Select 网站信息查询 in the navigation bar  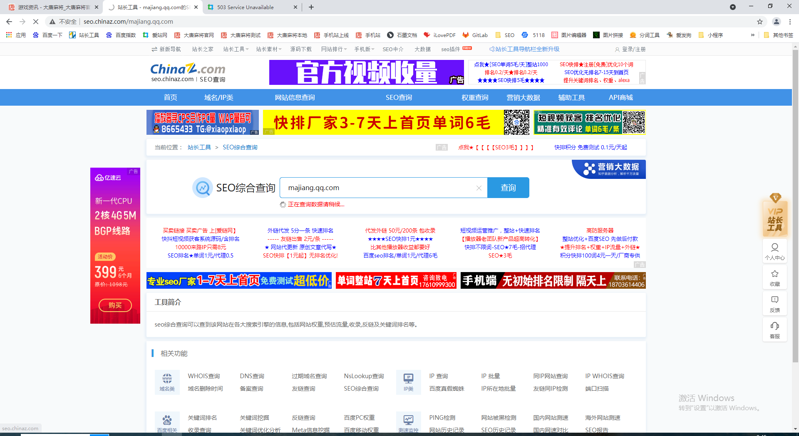coord(295,97)
